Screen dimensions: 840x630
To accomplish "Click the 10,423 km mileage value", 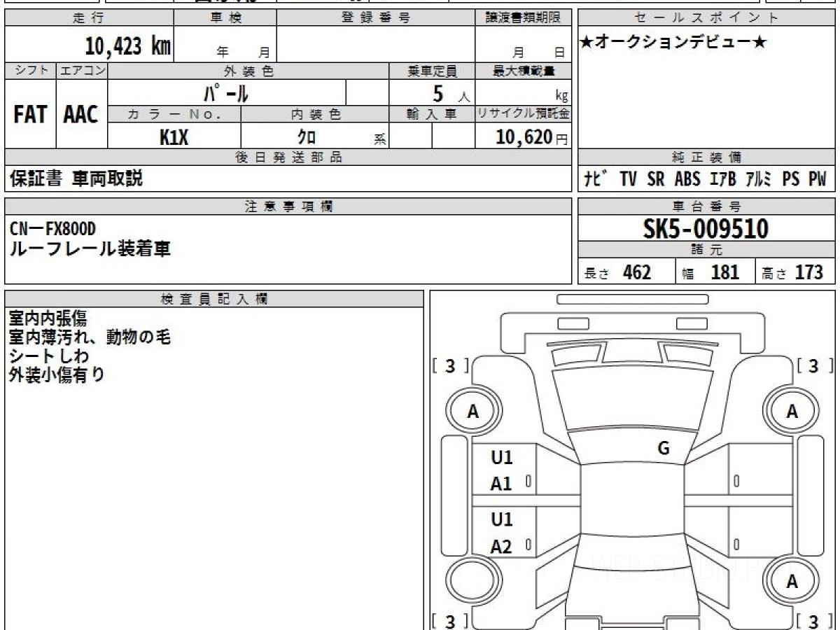I will (x=128, y=46).
